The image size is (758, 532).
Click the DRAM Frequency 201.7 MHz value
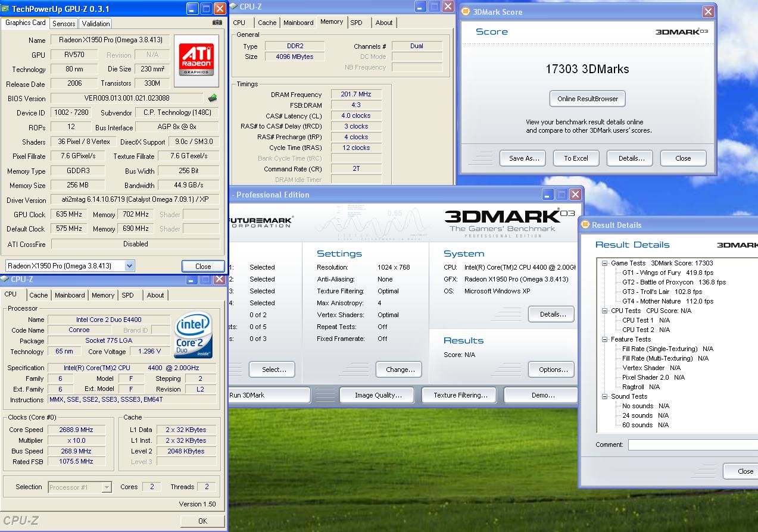(356, 94)
